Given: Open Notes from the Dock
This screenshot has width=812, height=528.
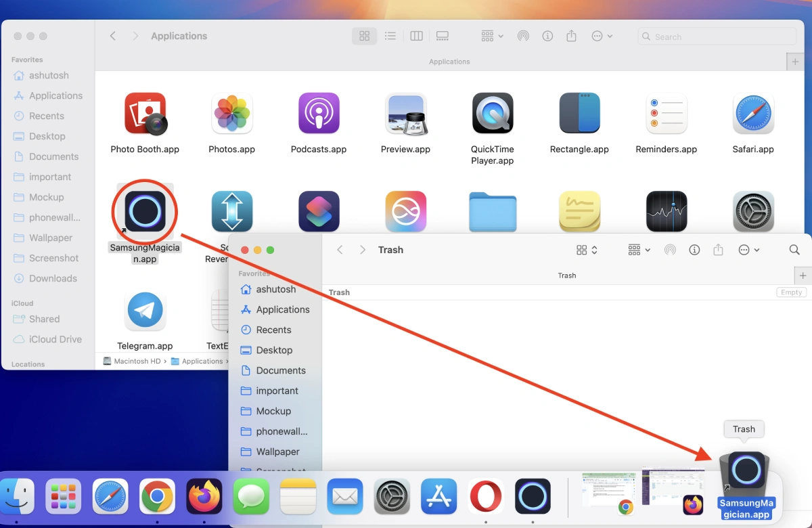Looking at the screenshot, I should tap(298, 497).
